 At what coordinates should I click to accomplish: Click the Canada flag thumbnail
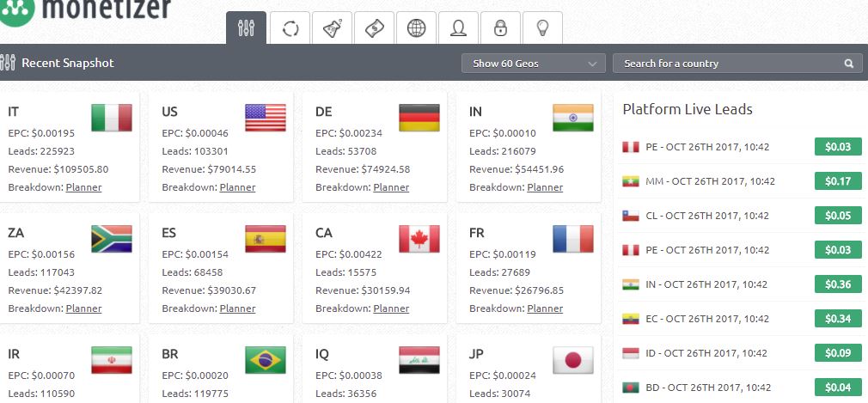pyautogui.click(x=419, y=239)
